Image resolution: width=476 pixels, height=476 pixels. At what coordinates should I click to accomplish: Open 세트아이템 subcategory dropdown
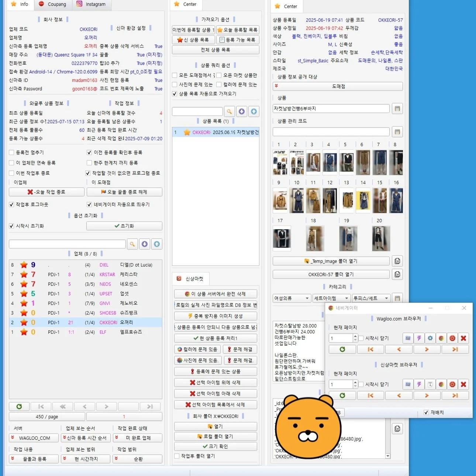331,298
